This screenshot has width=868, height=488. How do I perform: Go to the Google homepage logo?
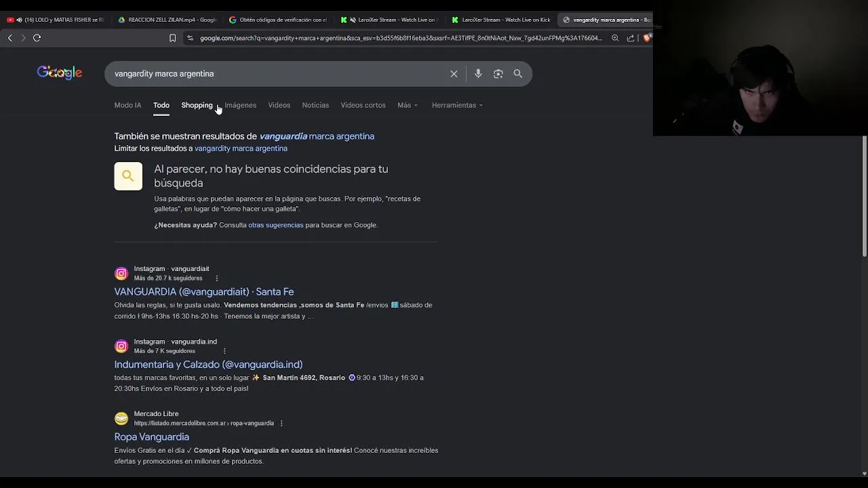pos(60,73)
